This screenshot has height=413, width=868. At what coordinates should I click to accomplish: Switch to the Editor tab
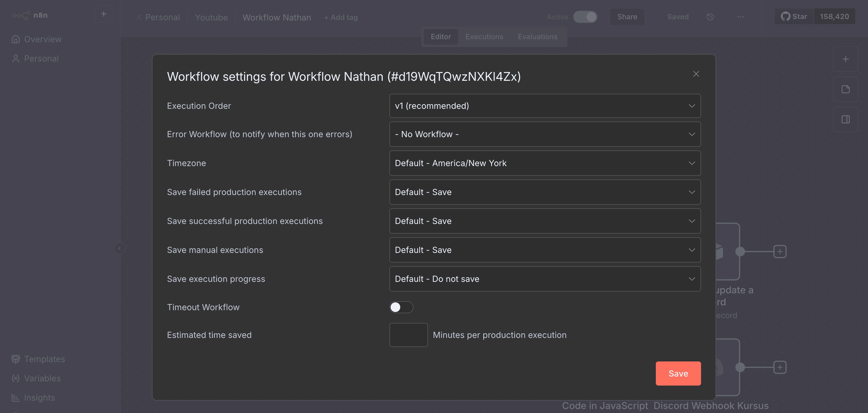[440, 37]
